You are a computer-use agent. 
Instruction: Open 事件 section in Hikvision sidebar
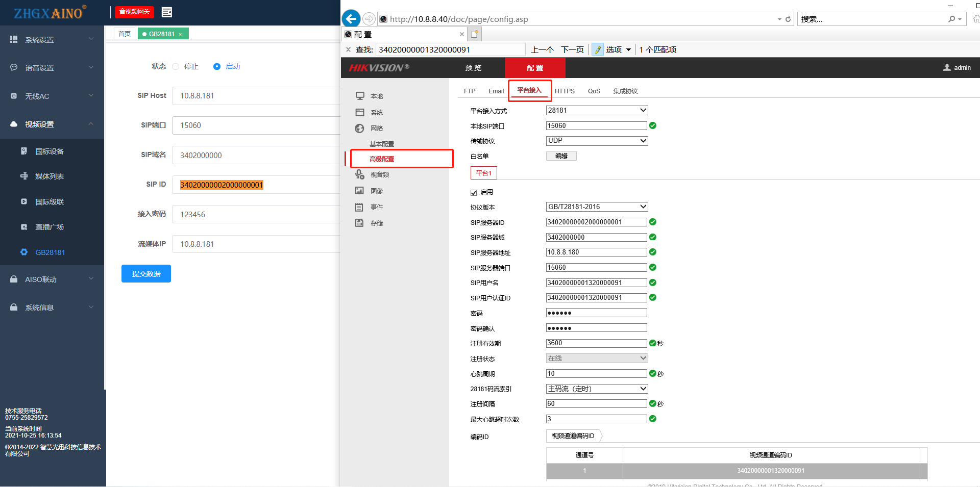(x=377, y=207)
